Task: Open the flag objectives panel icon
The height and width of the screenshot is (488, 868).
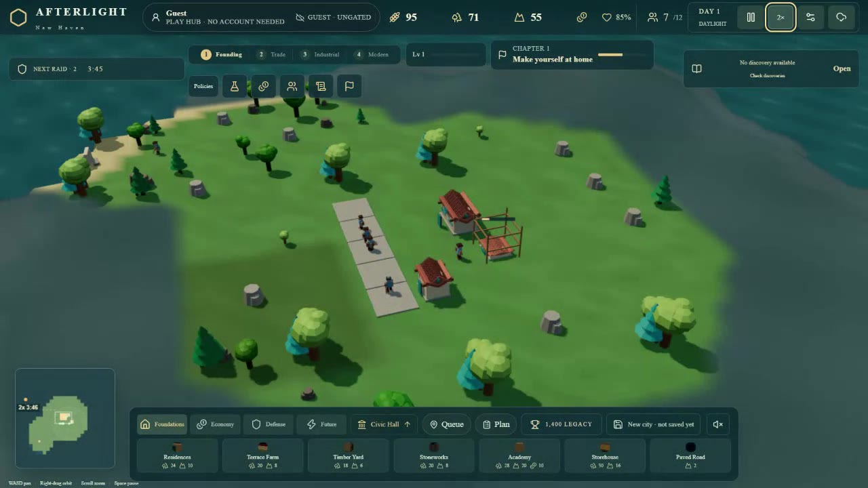Action: click(349, 86)
